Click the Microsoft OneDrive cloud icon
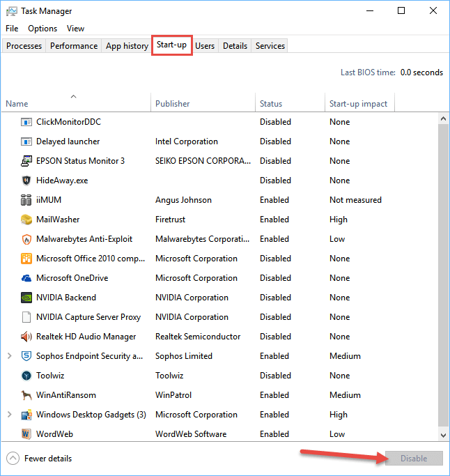This screenshot has width=450, height=476. 26,278
